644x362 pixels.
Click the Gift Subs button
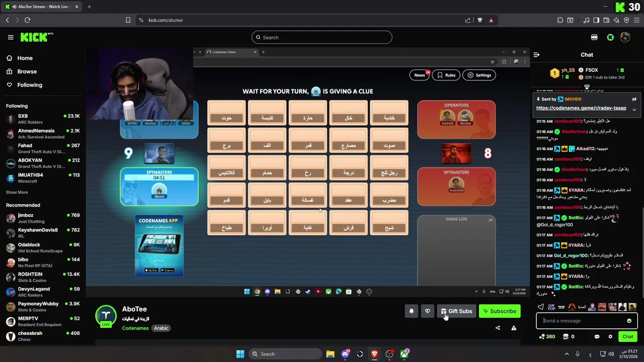[x=456, y=311]
